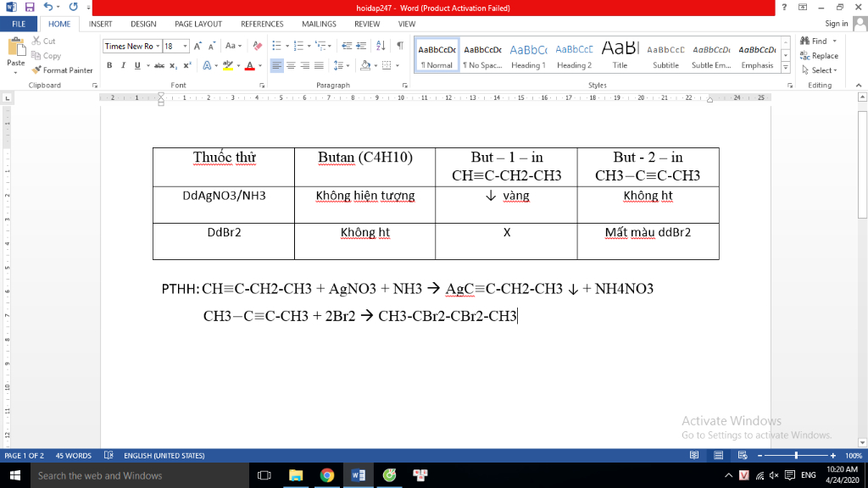
Task: Justify the paragraph text
Action: (x=319, y=66)
